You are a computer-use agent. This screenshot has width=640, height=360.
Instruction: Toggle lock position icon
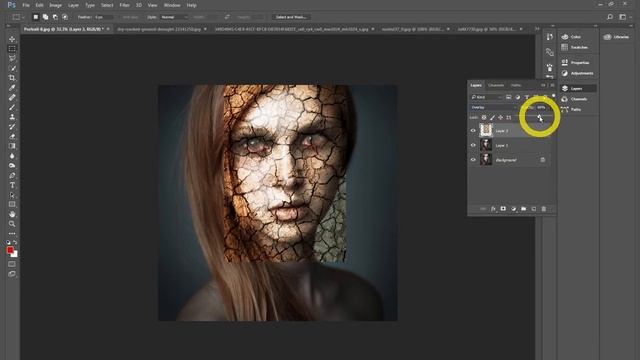tap(500, 118)
